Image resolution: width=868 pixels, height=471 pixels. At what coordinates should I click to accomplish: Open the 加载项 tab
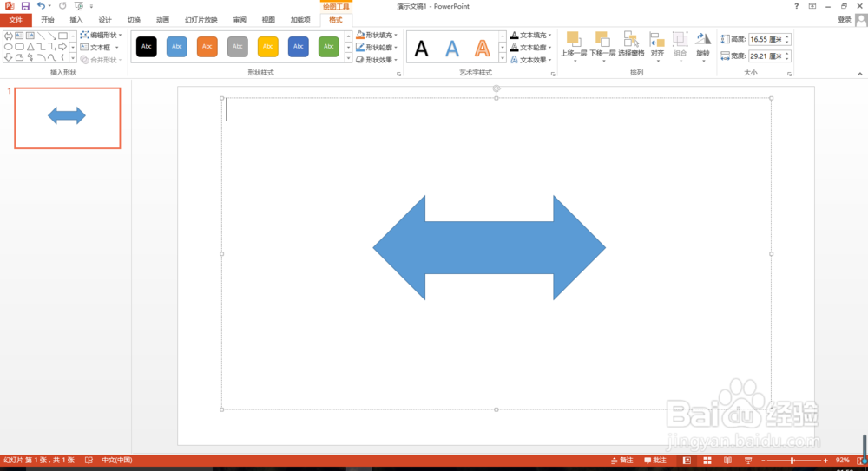coord(300,20)
